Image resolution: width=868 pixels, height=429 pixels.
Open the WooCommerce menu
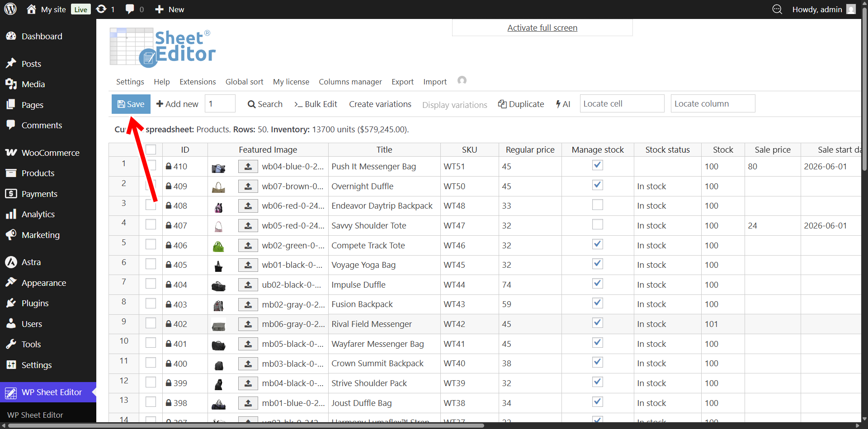point(50,153)
